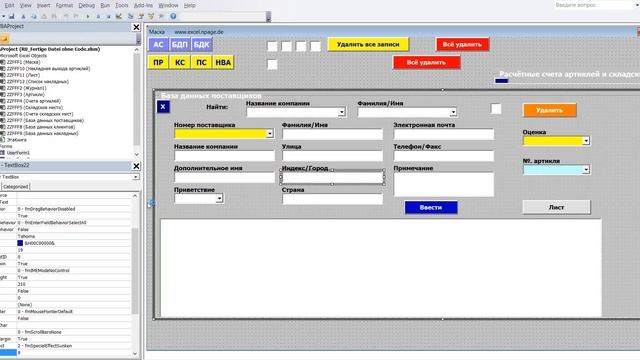Click the Break pause icon
640x360 pixels.
click(x=98, y=16)
